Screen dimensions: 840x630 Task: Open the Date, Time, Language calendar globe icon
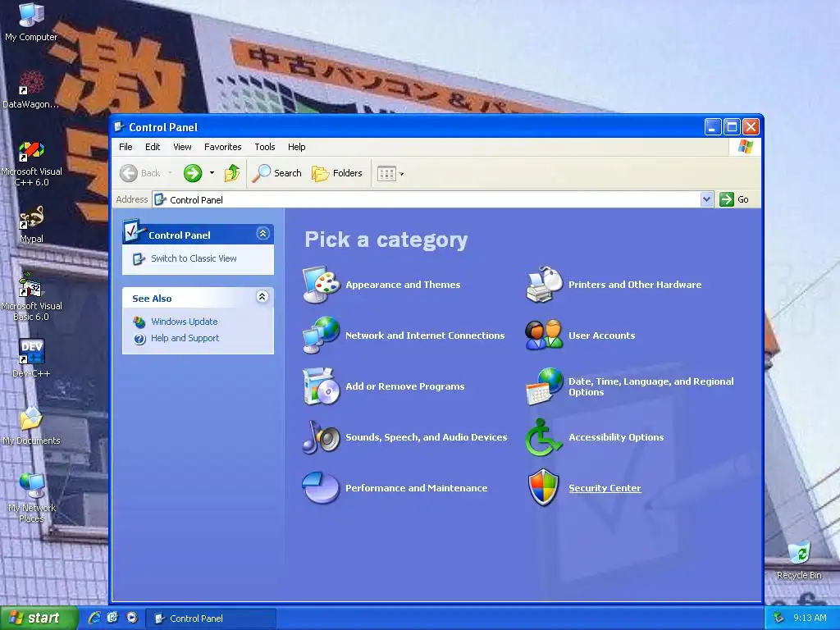pyautogui.click(x=545, y=386)
